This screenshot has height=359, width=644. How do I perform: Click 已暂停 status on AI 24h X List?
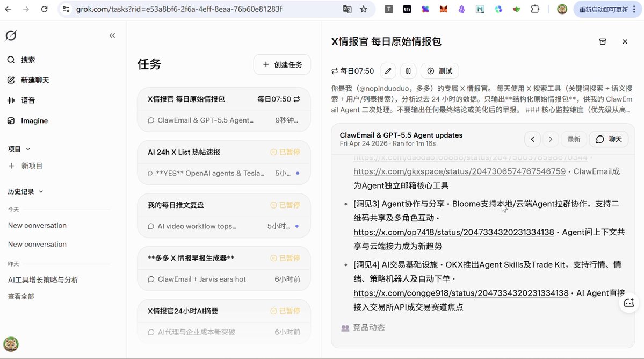point(285,152)
